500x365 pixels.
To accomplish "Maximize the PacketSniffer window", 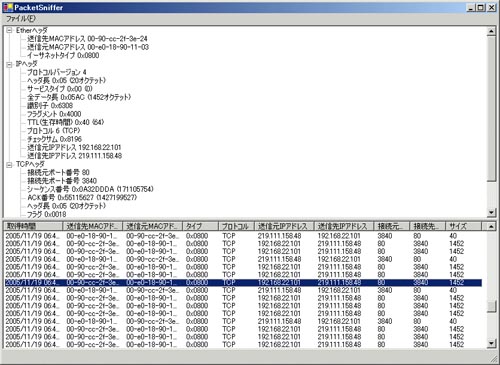I will 481,7.
